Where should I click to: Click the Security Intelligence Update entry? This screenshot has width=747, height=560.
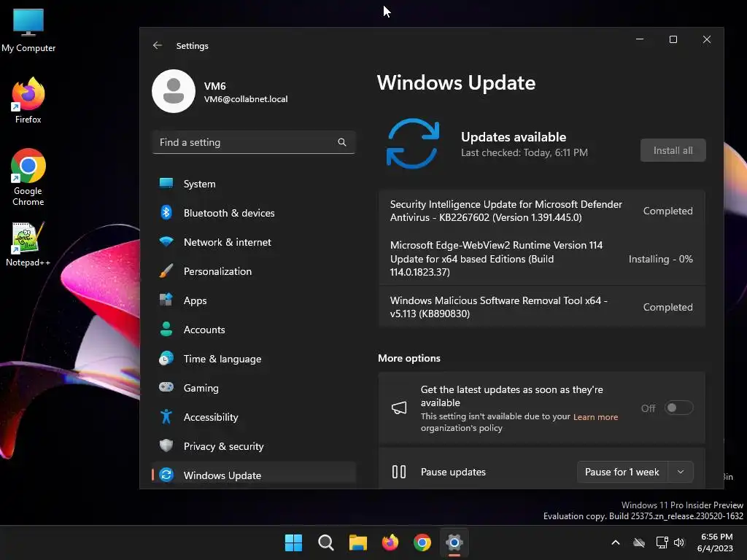point(542,211)
